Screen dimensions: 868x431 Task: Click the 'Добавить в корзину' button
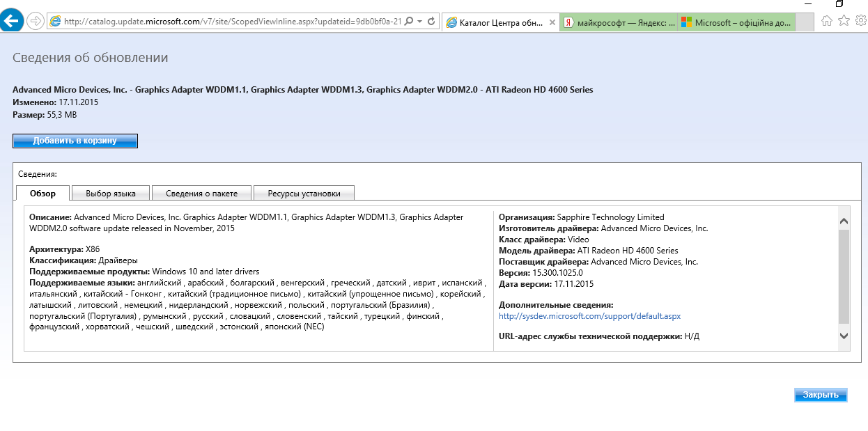tap(75, 141)
